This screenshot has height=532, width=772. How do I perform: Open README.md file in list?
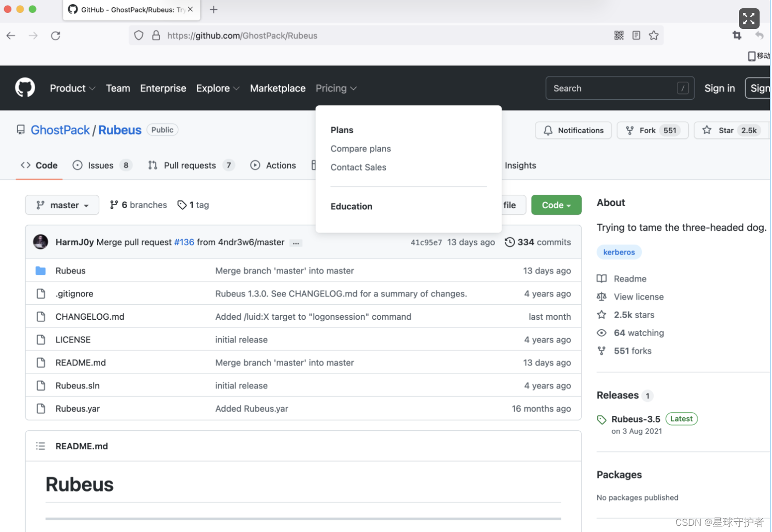pos(81,363)
